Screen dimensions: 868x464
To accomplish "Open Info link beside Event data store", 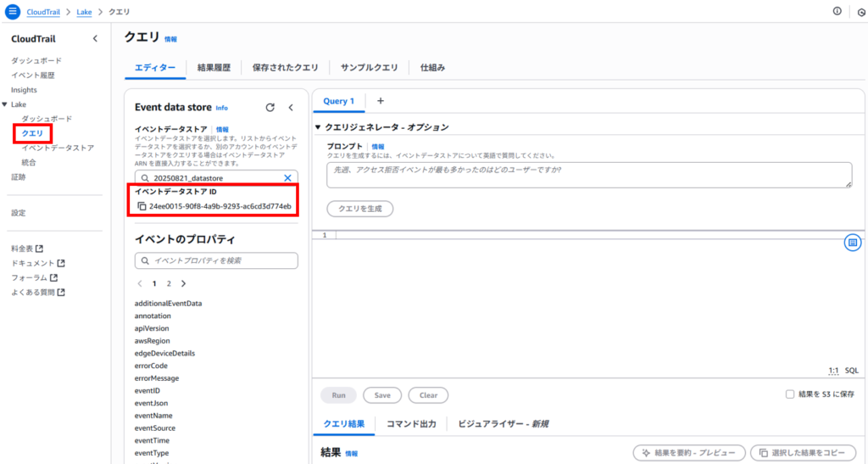I will coord(221,108).
